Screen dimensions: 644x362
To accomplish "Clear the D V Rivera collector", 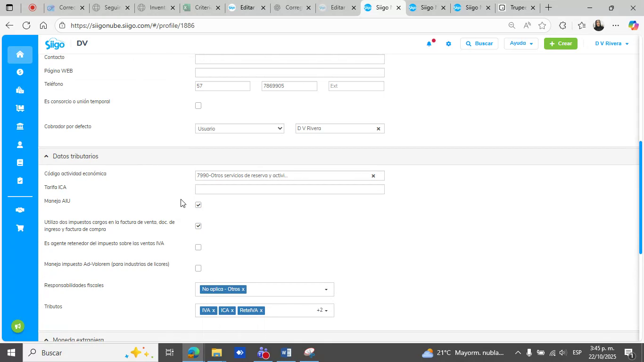I will [378, 129].
